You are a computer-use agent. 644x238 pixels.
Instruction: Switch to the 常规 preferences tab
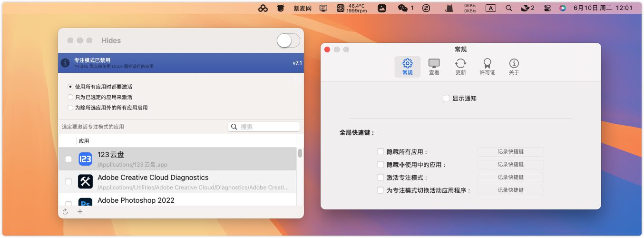click(x=408, y=67)
